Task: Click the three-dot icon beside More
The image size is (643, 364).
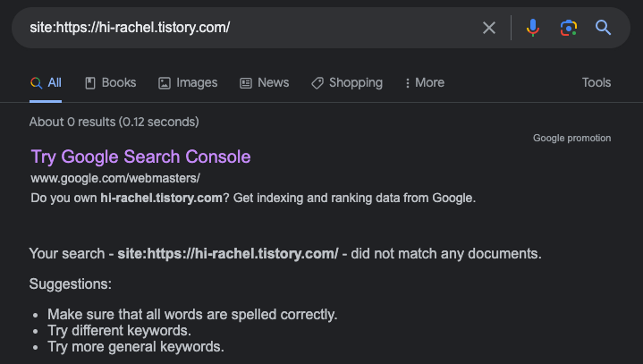Action: (x=407, y=83)
